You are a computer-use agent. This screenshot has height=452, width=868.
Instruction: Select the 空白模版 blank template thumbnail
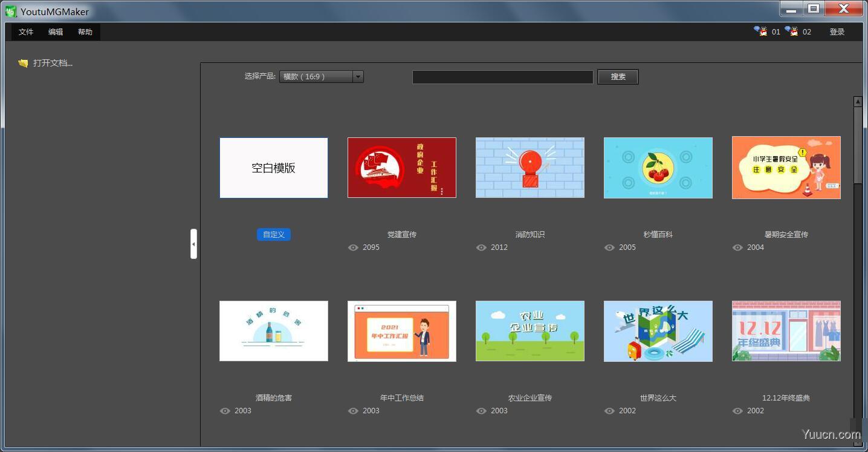pyautogui.click(x=273, y=168)
